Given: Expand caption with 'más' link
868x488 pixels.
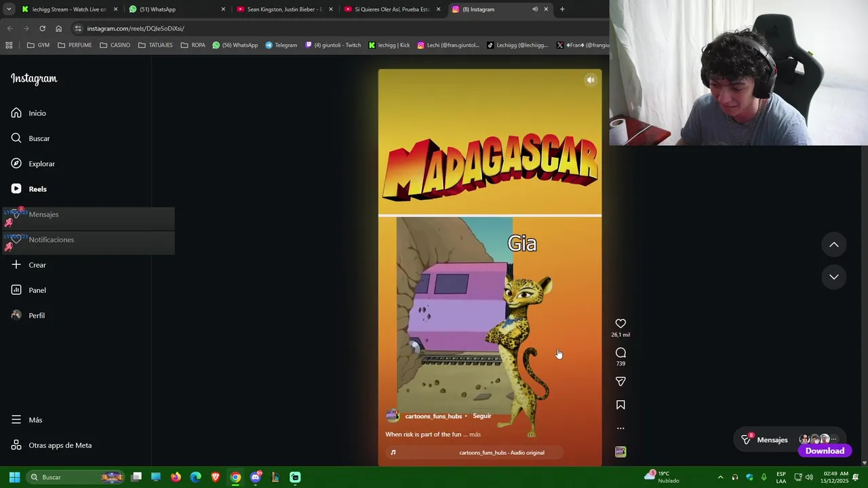Looking at the screenshot, I should point(475,434).
